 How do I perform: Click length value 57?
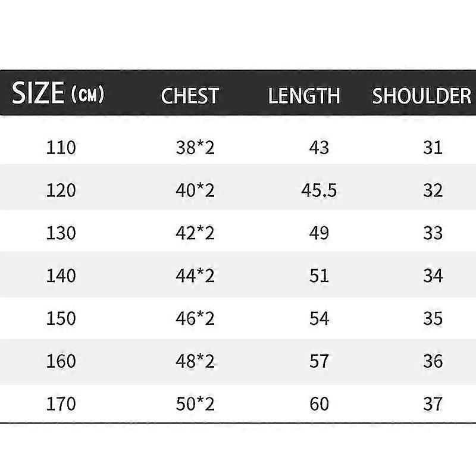coord(319,361)
